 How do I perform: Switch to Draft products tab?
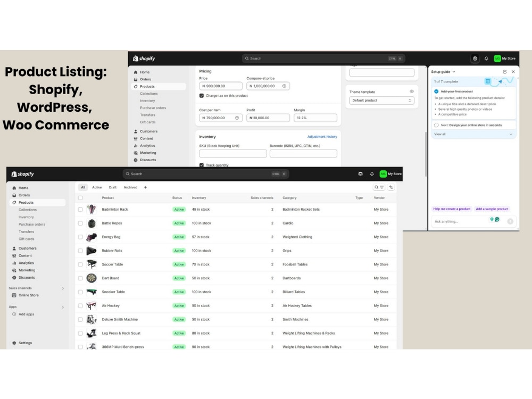(113, 187)
